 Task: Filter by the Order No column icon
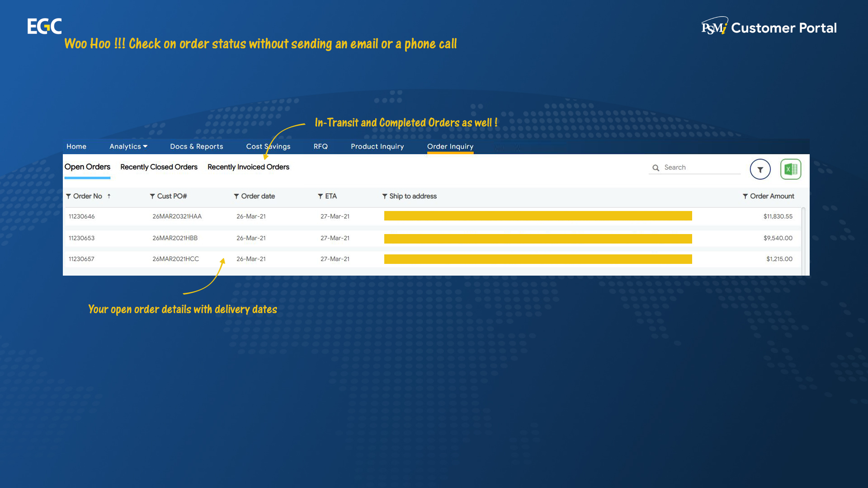[69, 196]
